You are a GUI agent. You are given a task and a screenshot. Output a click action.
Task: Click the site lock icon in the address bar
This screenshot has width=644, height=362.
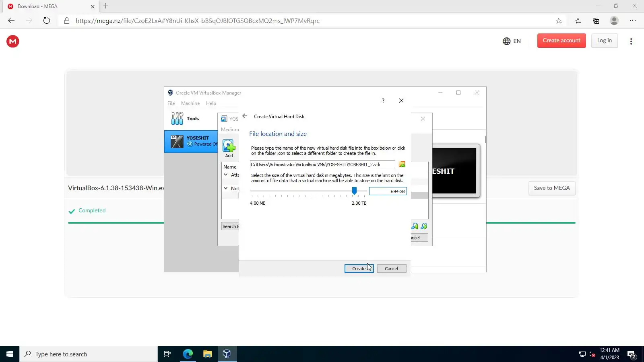click(x=67, y=21)
